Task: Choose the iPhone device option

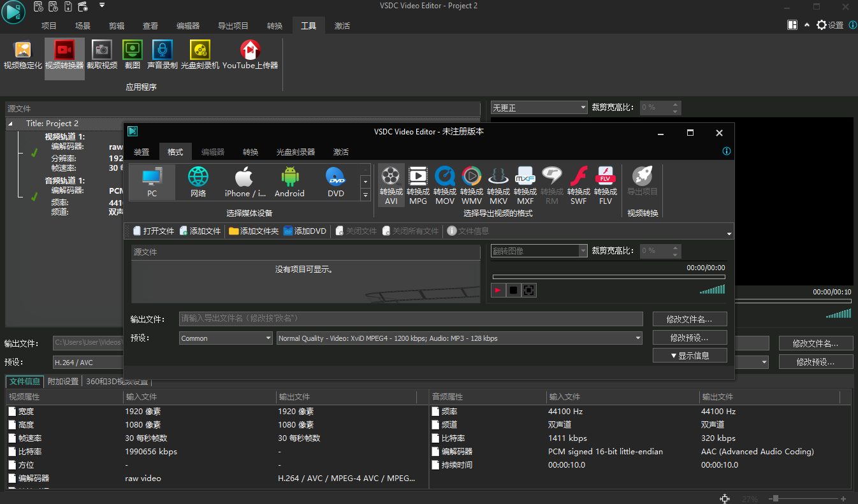Action: coord(245,182)
